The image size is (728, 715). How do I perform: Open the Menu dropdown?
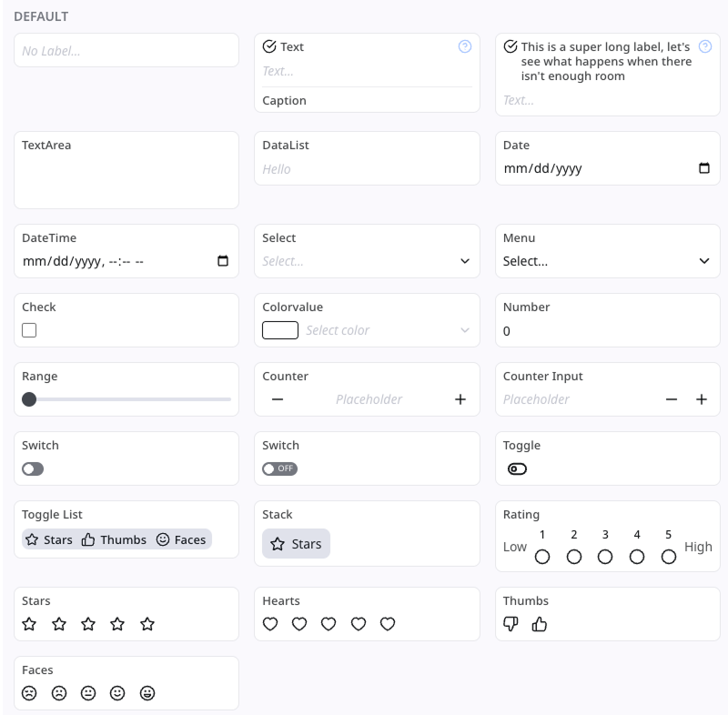point(607,261)
